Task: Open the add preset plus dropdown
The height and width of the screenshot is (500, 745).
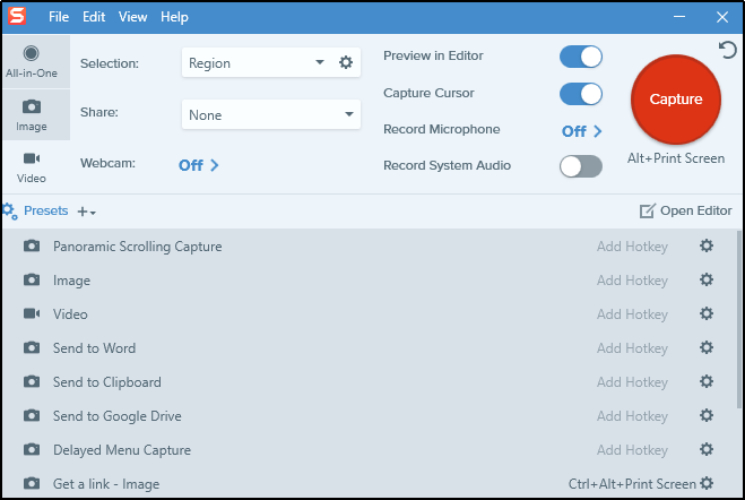Action: click(87, 212)
